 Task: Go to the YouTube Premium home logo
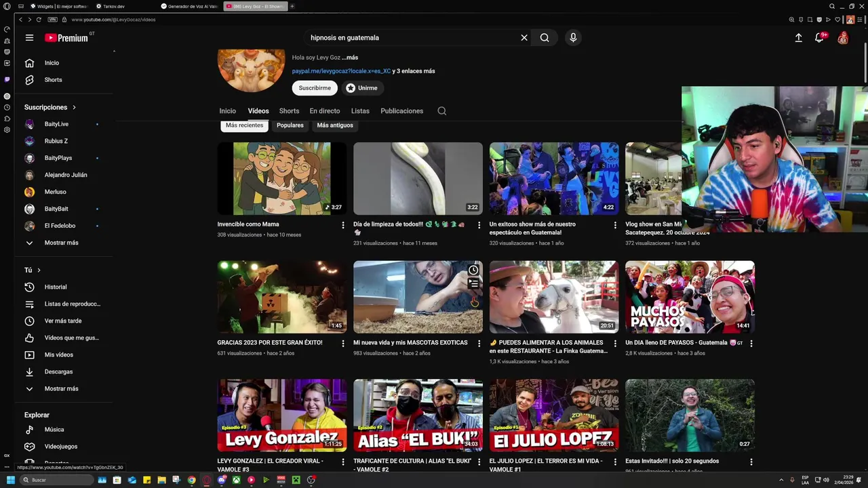point(66,38)
